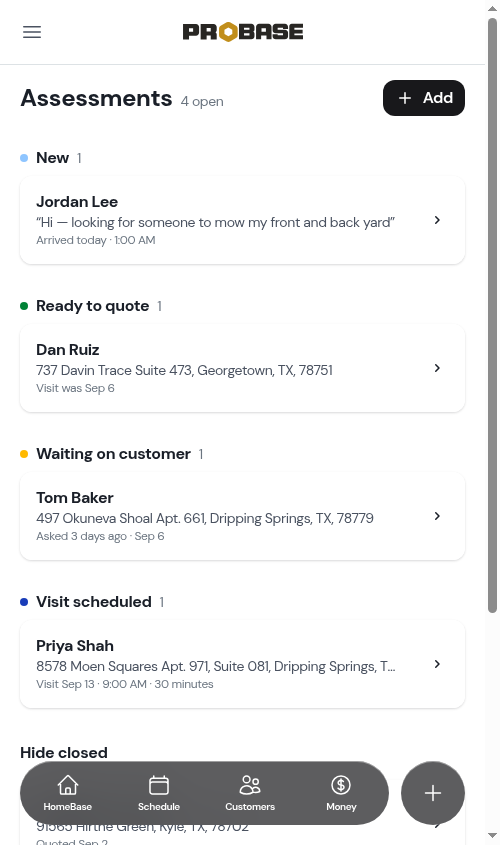The width and height of the screenshot is (500, 845).
Task: Click the ProBase logo
Action: pos(243,32)
